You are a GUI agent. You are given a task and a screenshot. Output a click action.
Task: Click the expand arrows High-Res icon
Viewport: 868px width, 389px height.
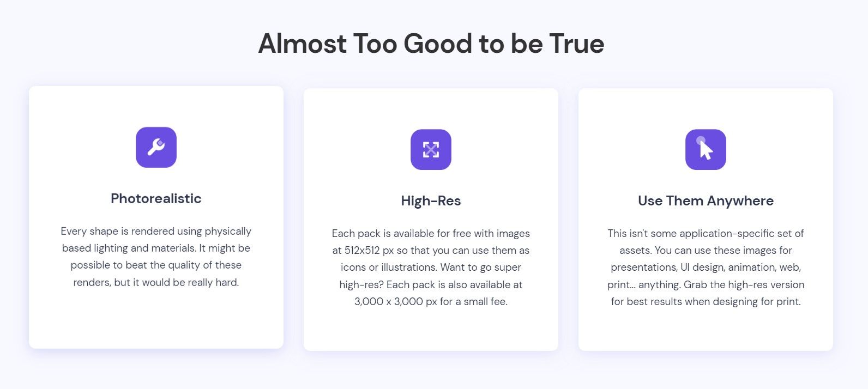click(x=431, y=149)
